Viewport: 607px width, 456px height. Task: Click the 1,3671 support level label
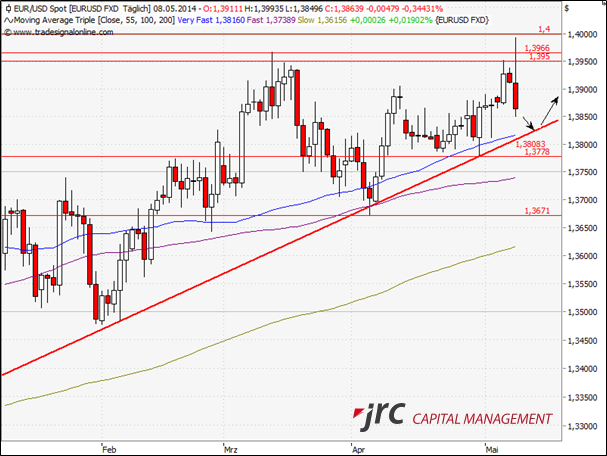click(537, 211)
